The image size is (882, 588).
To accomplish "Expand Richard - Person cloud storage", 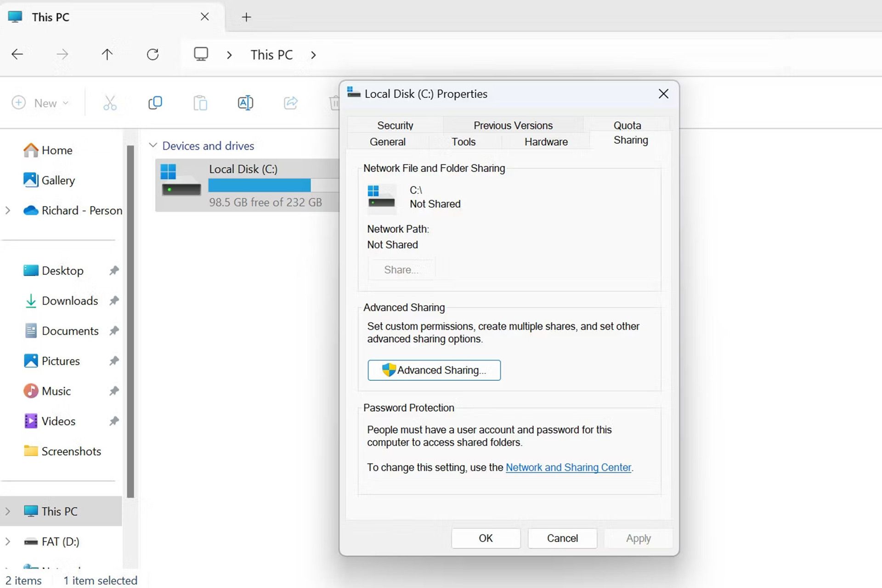I will coord(7,210).
